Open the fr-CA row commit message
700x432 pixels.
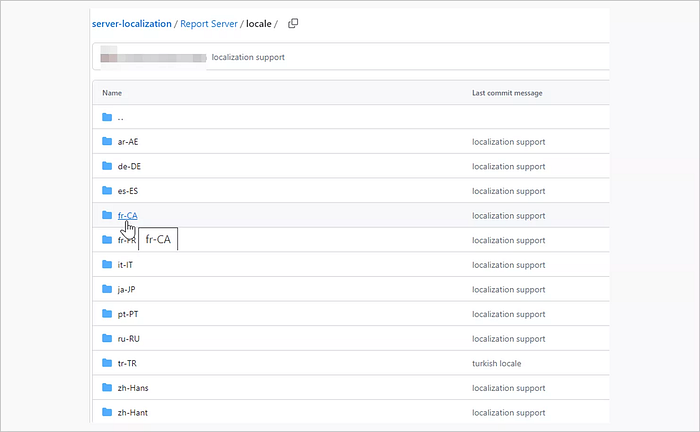(508, 216)
